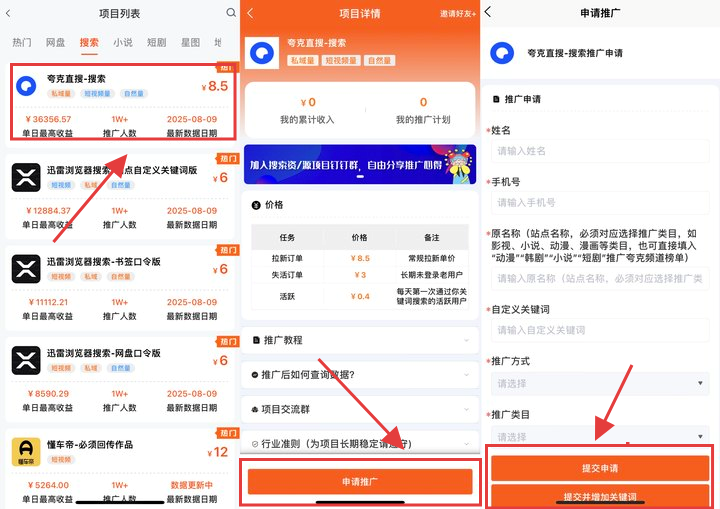
Task: Open the 推广类目 dropdown
Action: [600, 437]
